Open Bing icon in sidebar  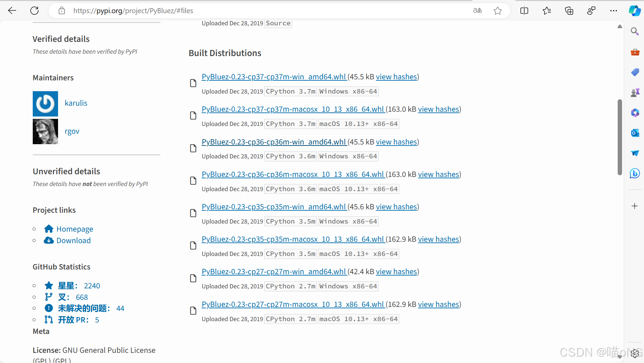click(x=635, y=173)
